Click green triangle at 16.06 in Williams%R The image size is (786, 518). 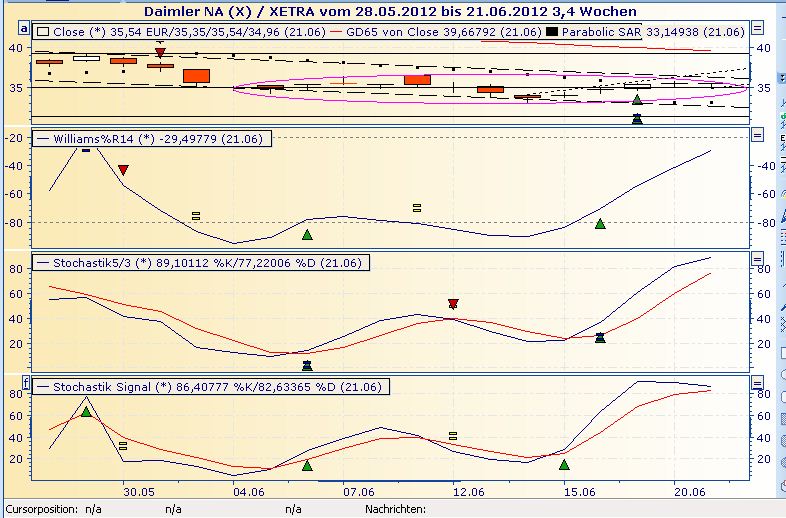coord(600,224)
